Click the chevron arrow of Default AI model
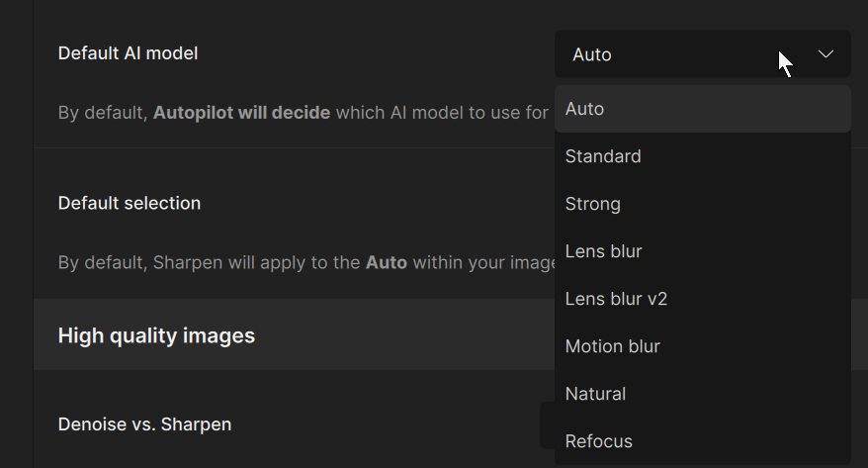This screenshot has height=468, width=868. (x=826, y=54)
